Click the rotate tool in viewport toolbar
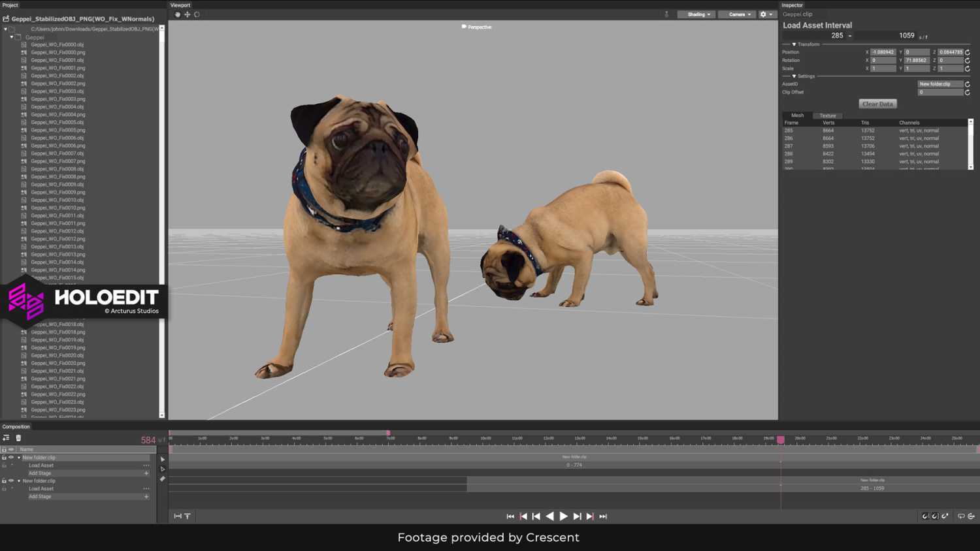 [x=197, y=14]
